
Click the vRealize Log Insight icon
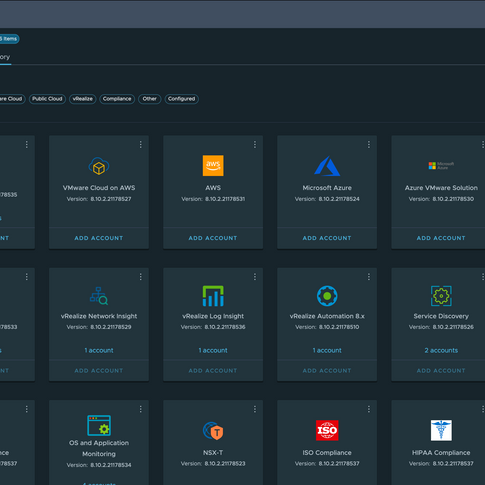(213, 296)
